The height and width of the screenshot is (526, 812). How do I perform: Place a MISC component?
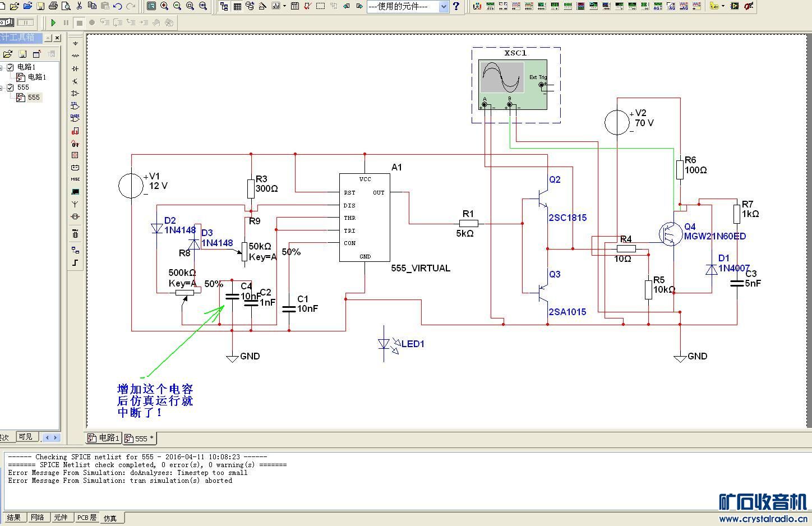[75, 179]
